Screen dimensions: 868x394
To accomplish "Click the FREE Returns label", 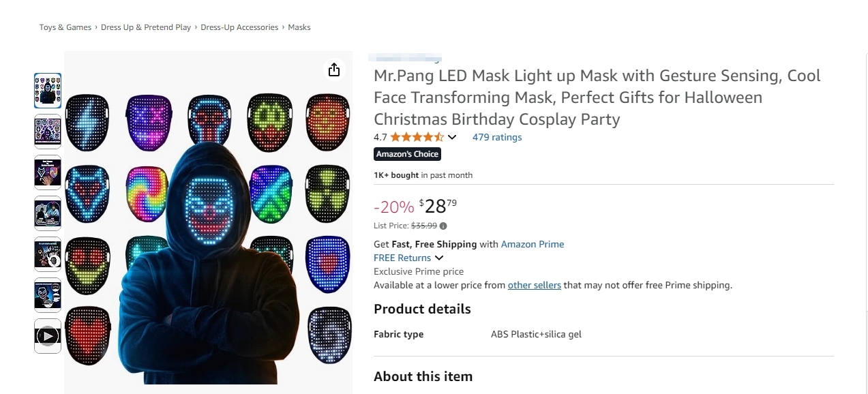I will (x=401, y=258).
